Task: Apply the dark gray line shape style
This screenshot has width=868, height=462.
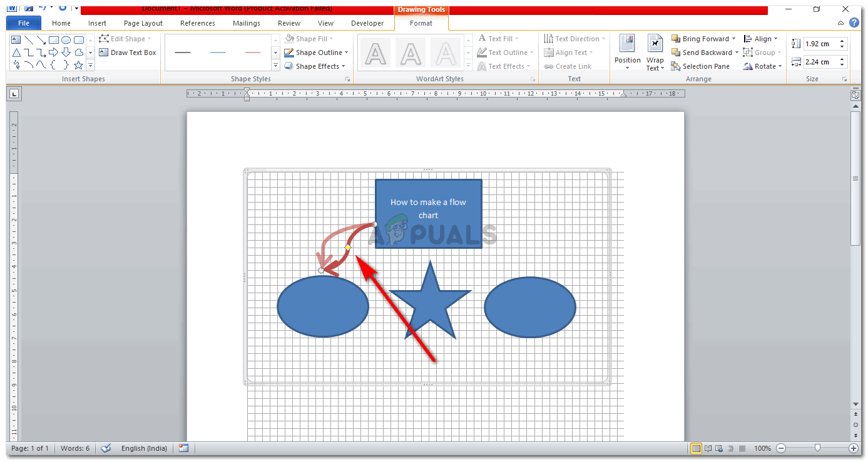Action: (183, 53)
